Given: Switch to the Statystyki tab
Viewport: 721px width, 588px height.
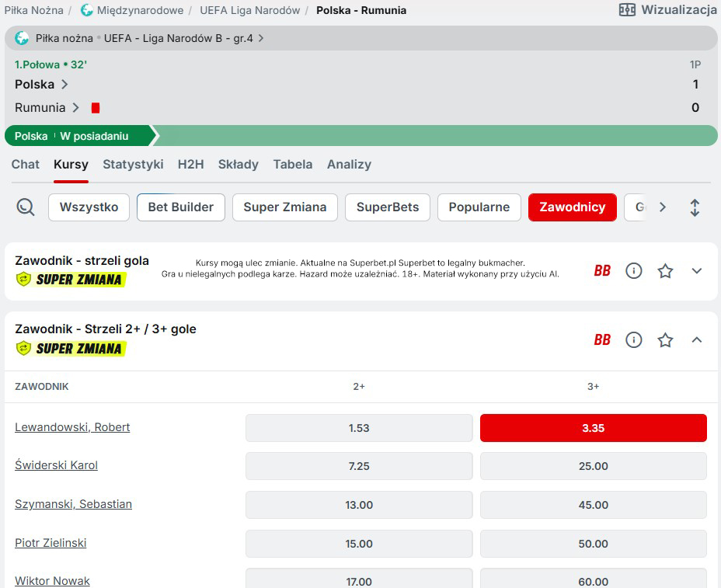Looking at the screenshot, I should (x=133, y=164).
